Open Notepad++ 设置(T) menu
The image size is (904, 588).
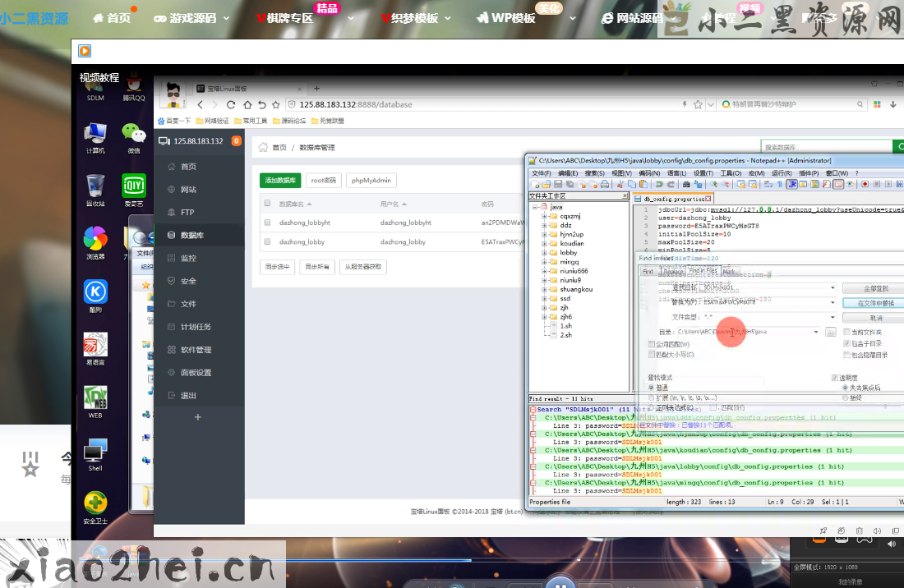point(703,172)
